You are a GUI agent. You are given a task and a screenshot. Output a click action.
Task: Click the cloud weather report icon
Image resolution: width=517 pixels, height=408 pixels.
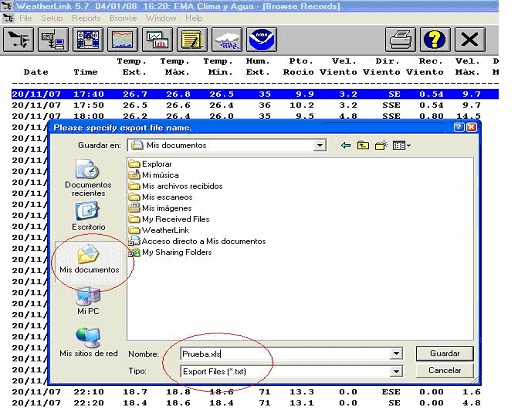(227, 40)
